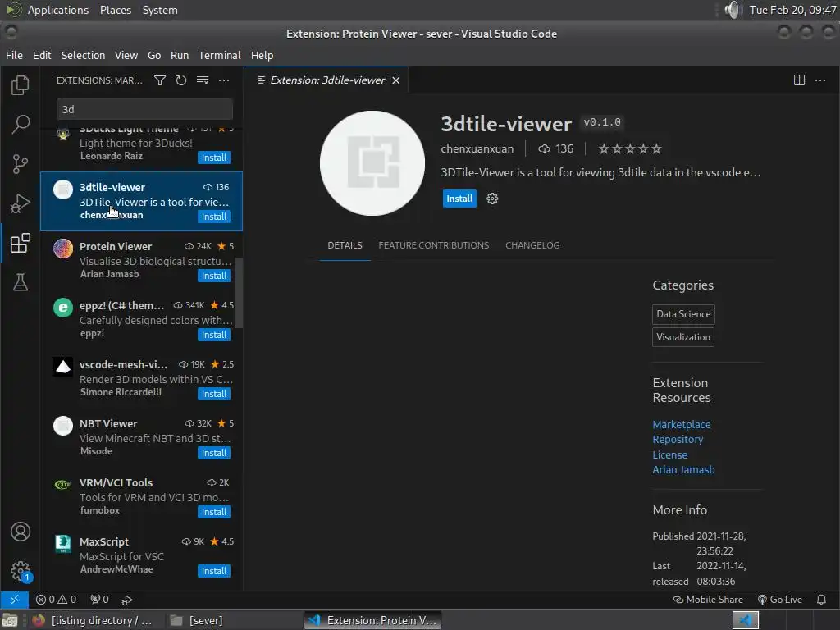
Task: Click the remote window status bar icon
Action: 15,600
